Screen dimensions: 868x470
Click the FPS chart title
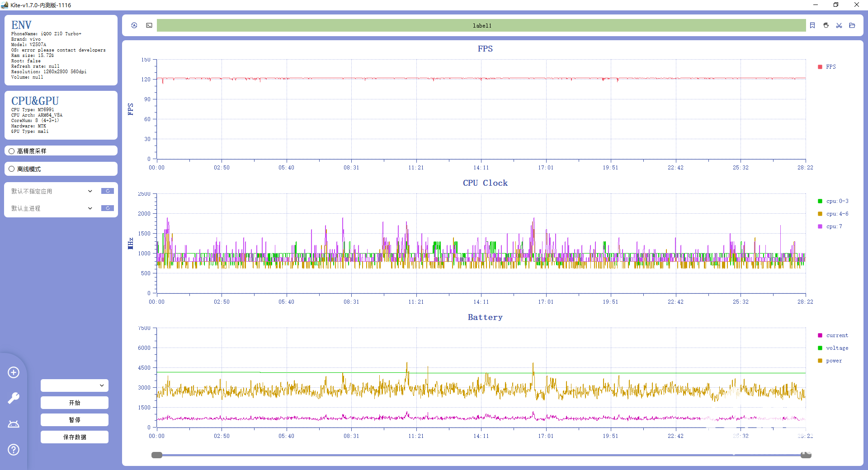click(485, 49)
